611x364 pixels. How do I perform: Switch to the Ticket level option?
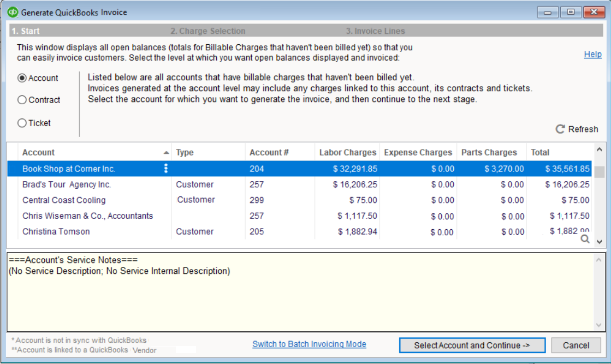click(22, 123)
